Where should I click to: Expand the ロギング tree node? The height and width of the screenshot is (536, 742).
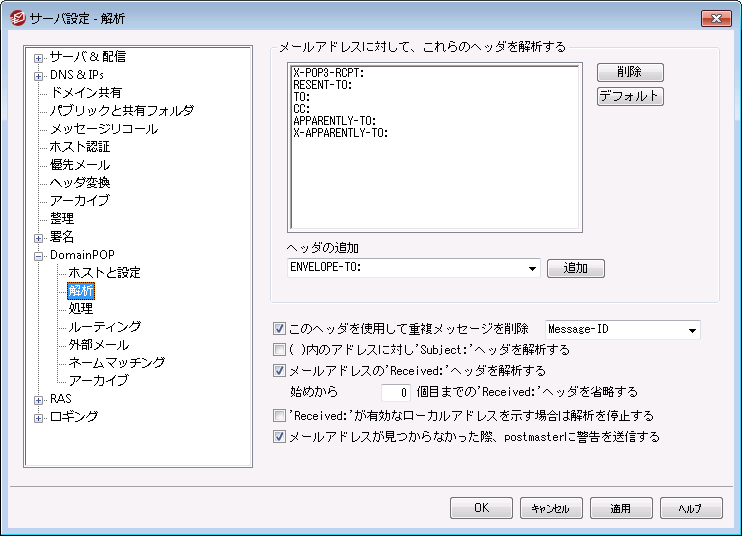39,417
